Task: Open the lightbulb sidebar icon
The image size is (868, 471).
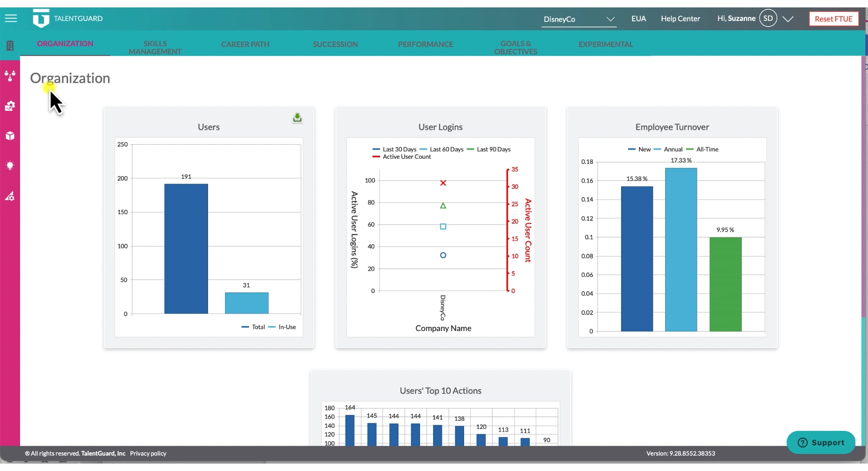Action: 10,166
